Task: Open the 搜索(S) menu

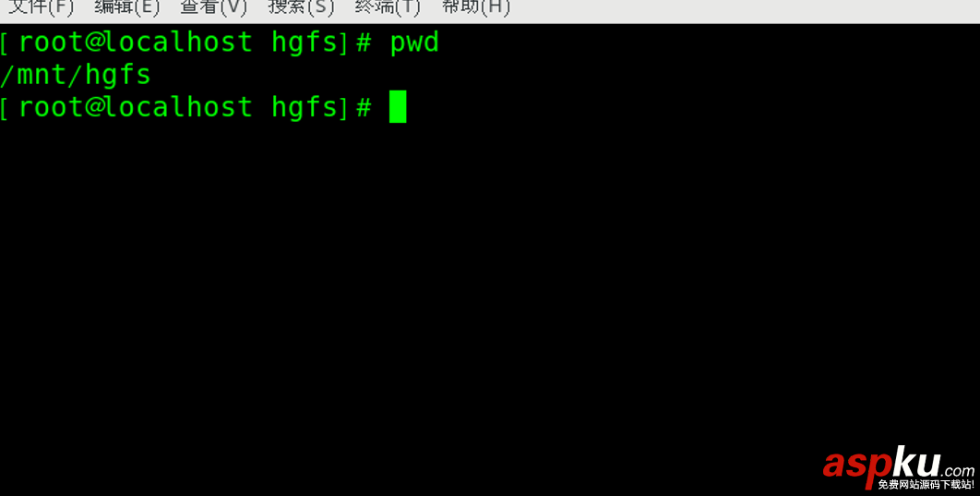Action: (x=301, y=7)
